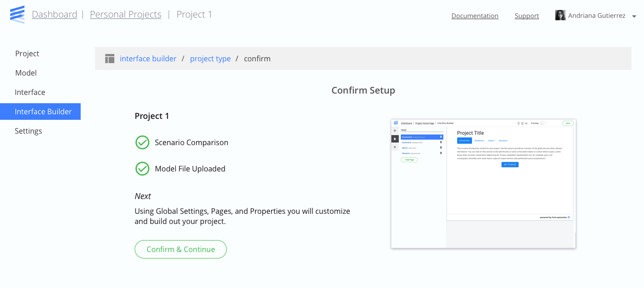The height and width of the screenshot is (288, 644).
Task: Open the Model section from the left sidebar
Action: click(26, 73)
